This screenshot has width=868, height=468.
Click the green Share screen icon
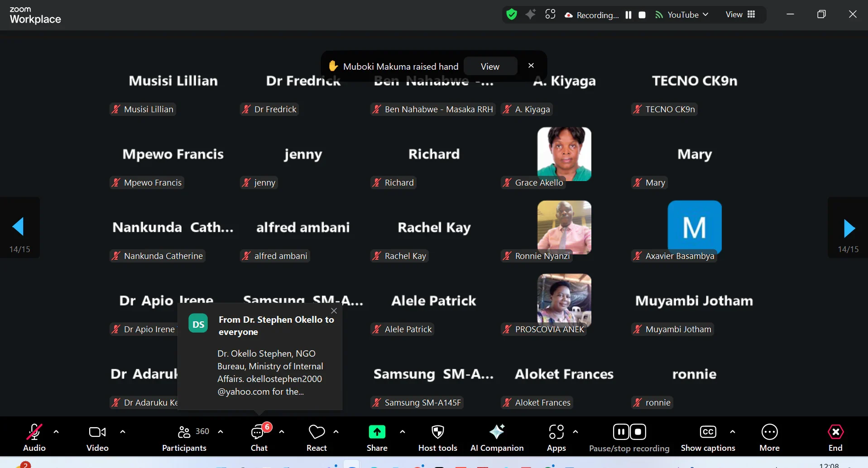coord(377,432)
